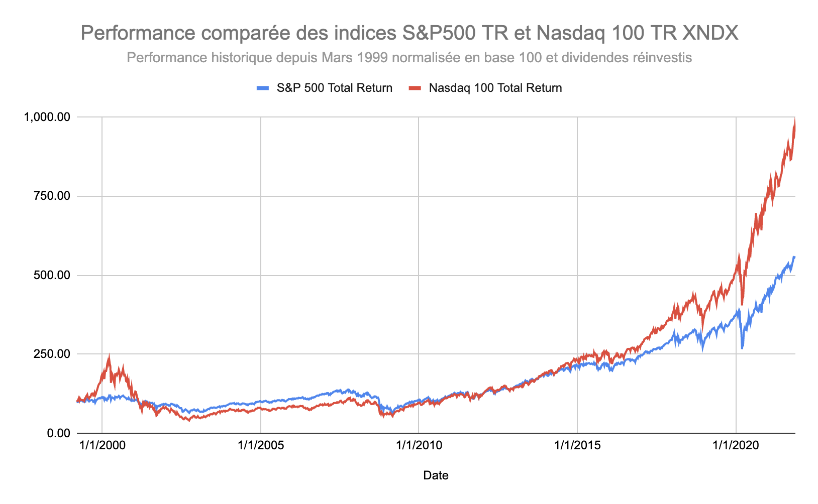Click the chart title 'Performance comparée des indices'
Viewport: 818px width, 504px height.
pyautogui.click(x=239, y=34)
